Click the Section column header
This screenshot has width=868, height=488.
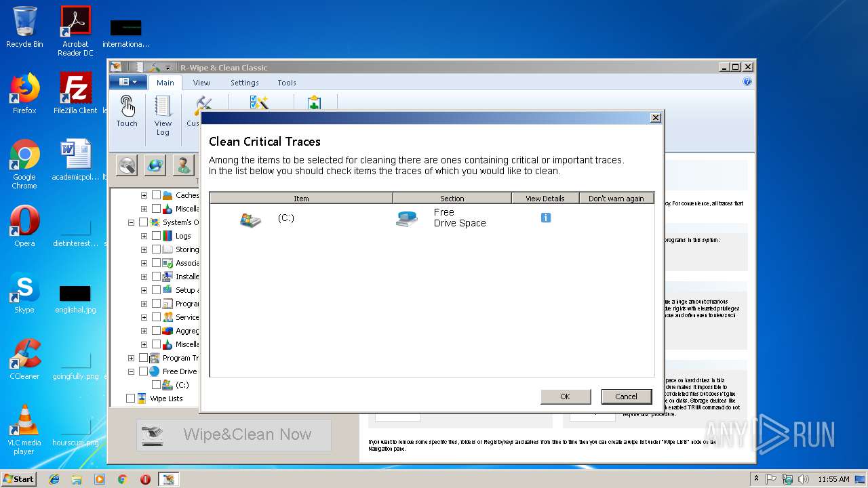452,198
